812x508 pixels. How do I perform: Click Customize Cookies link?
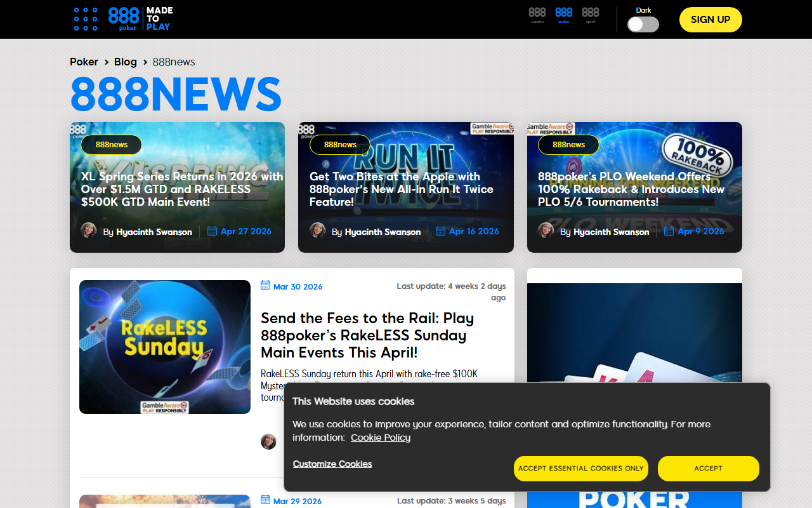click(x=332, y=464)
